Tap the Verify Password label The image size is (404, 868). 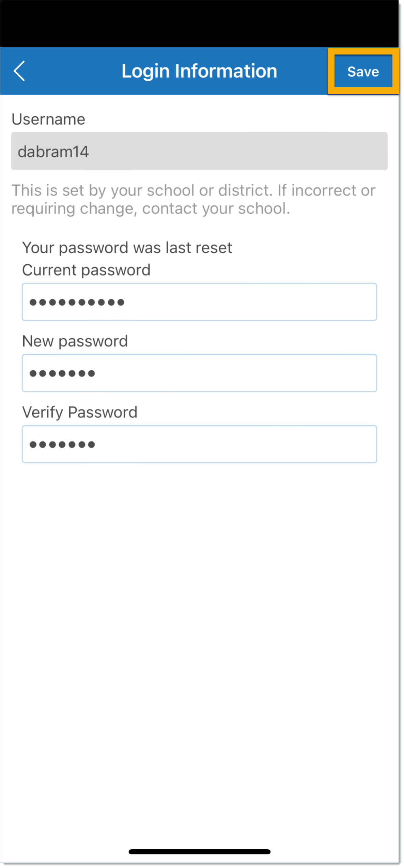80,412
